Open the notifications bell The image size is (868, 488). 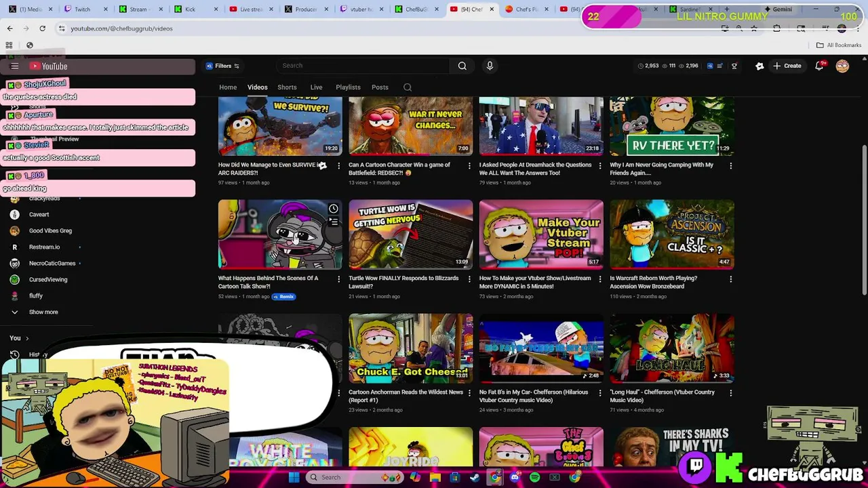coord(819,66)
